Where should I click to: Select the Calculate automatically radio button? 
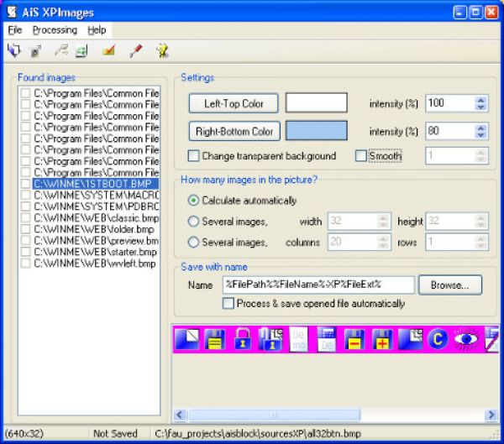194,201
